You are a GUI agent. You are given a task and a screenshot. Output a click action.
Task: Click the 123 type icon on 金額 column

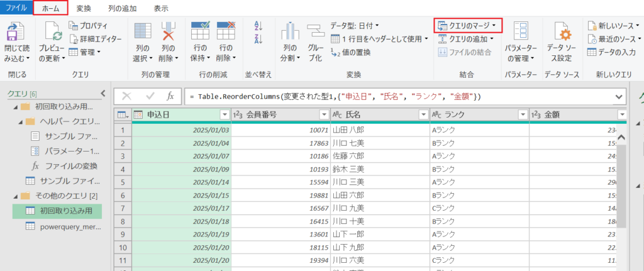(536, 115)
